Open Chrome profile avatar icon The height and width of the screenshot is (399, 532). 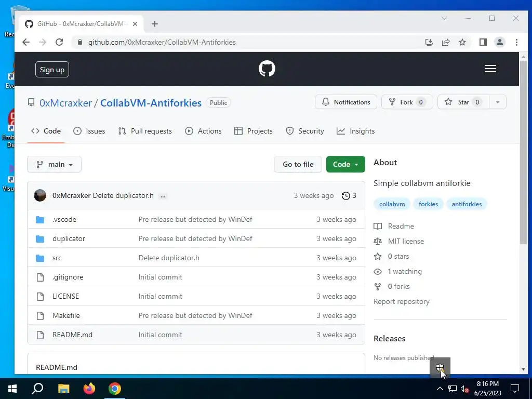(500, 42)
